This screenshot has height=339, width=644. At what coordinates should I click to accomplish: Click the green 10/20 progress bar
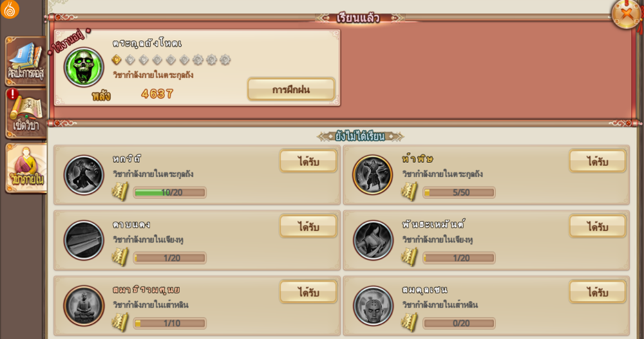pos(169,192)
